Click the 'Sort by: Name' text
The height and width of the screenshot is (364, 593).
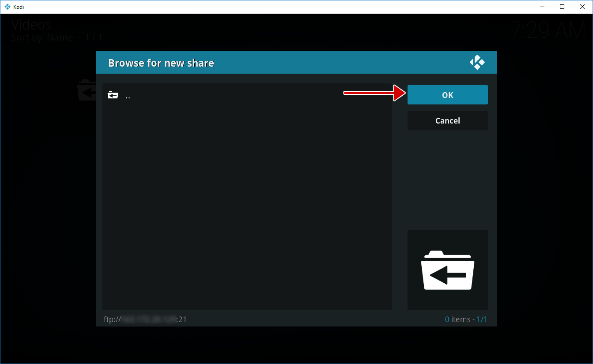tap(42, 38)
